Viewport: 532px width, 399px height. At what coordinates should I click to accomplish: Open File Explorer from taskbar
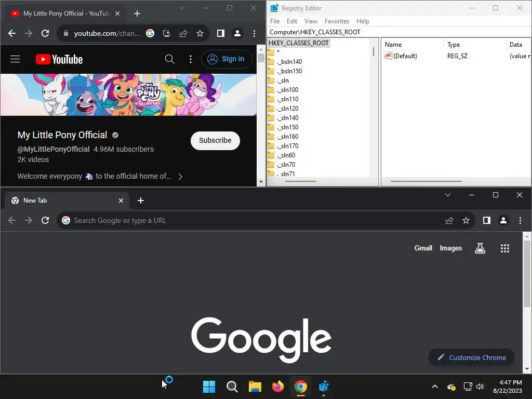[x=255, y=387]
